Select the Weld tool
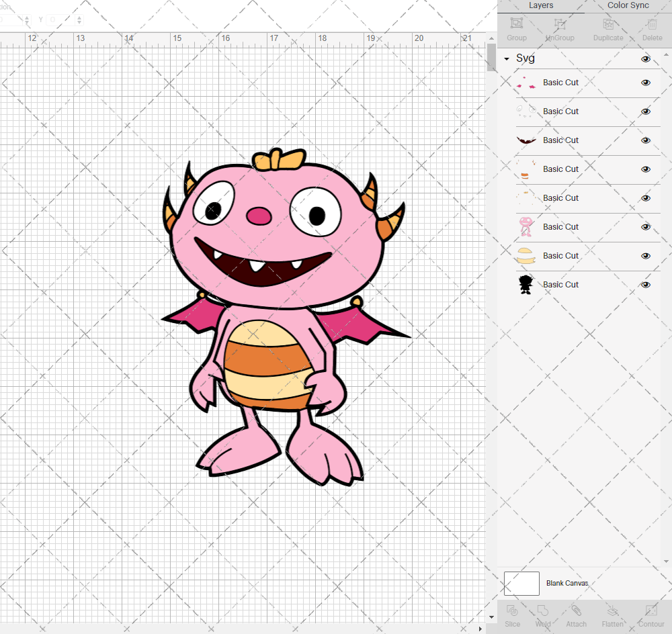This screenshot has height=634, width=672. click(x=543, y=616)
